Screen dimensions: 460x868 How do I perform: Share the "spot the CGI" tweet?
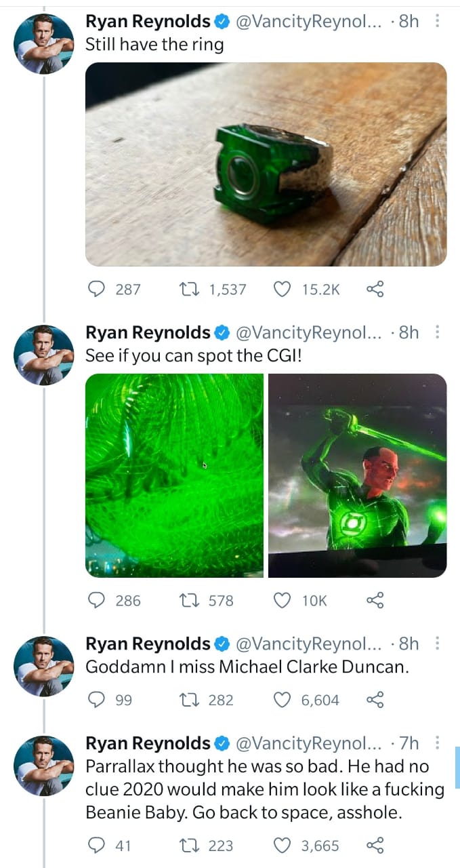coord(375,600)
